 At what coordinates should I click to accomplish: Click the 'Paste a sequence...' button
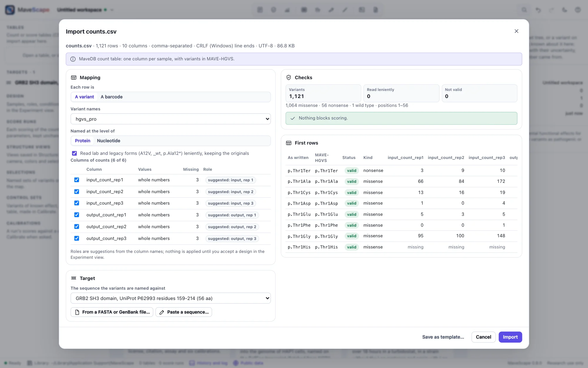[x=184, y=312]
